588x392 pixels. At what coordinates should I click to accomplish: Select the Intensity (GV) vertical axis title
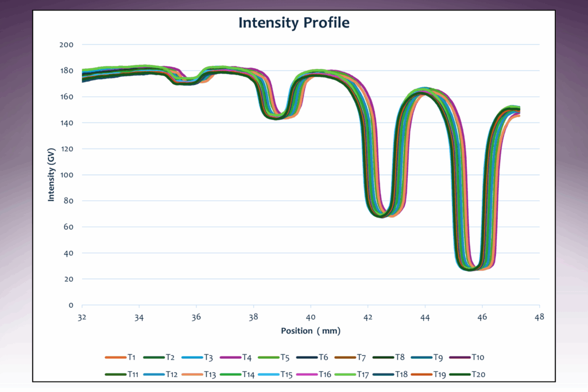(x=51, y=174)
